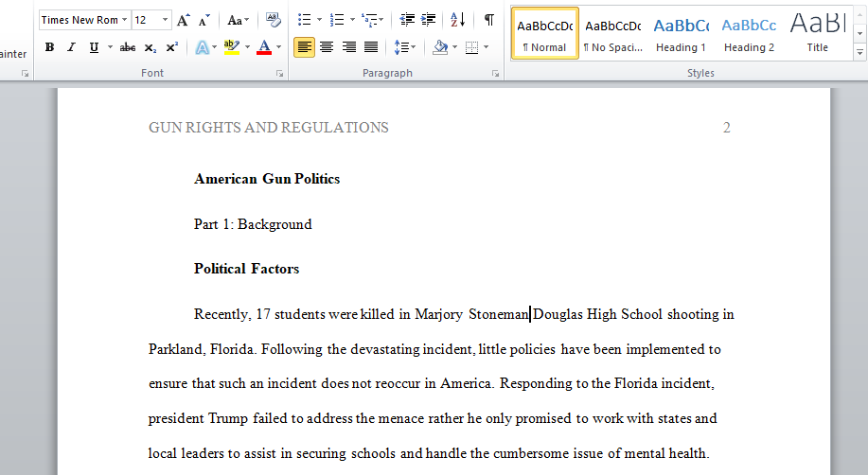Screen dimensions: 868x475
Task: Apply the Heading 2 style
Action: tap(749, 34)
